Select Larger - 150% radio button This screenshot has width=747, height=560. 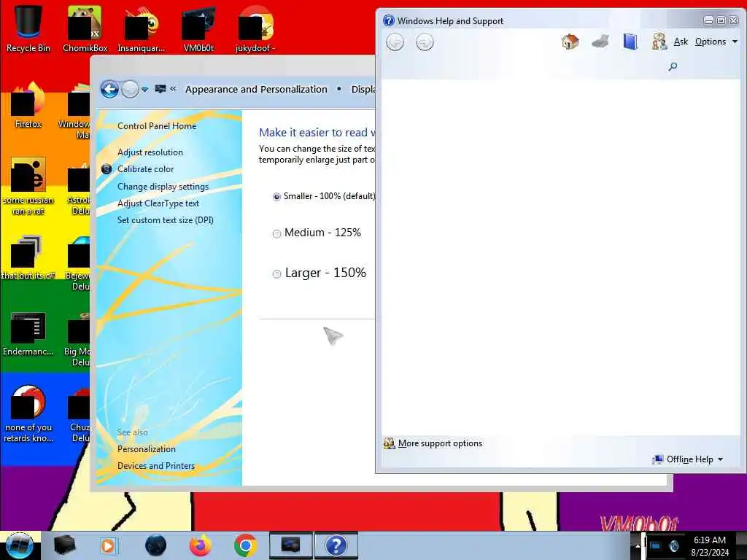click(x=276, y=274)
